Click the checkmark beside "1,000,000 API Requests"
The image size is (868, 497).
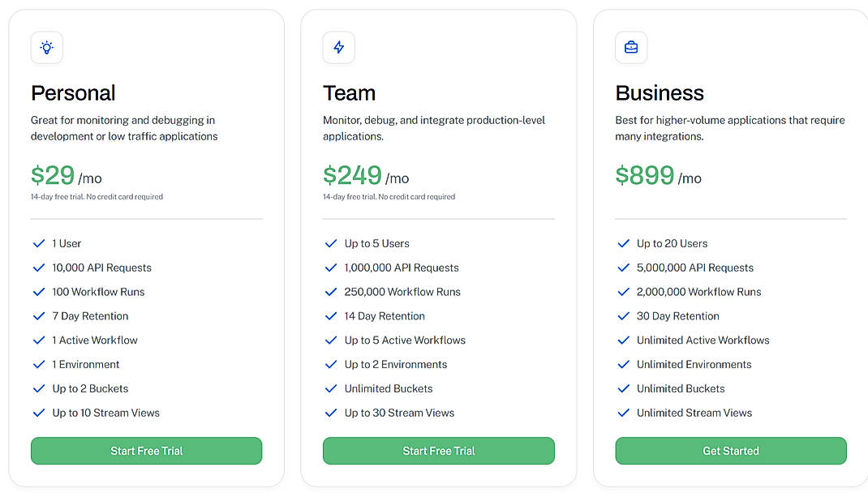(x=330, y=268)
